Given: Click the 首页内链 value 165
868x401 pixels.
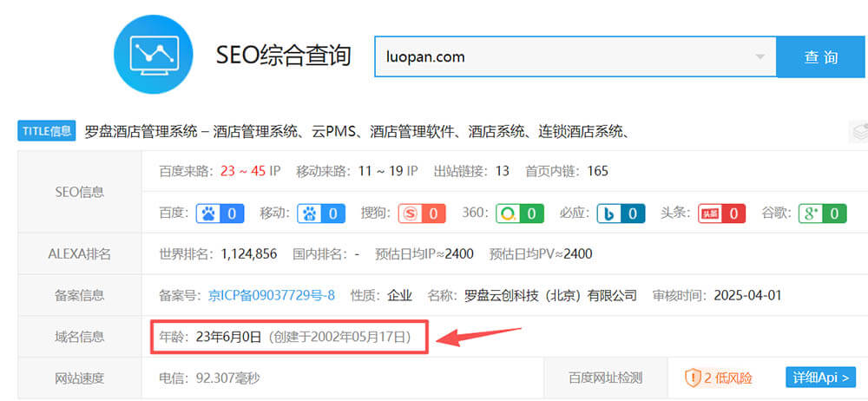Looking at the screenshot, I should [x=598, y=171].
